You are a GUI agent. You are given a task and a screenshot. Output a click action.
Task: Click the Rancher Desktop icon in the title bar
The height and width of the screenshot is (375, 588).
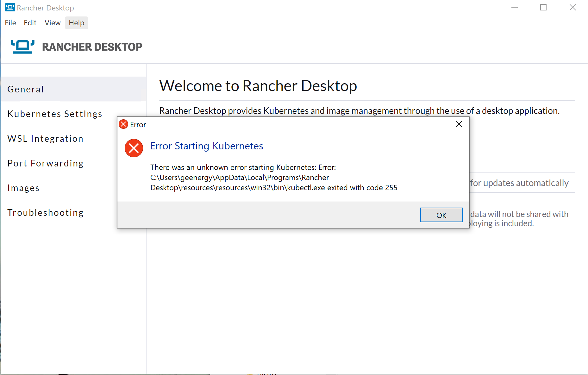pos(10,7)
